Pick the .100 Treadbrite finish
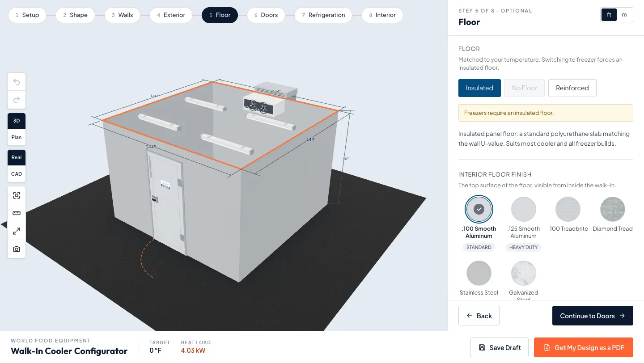The image size is (644, 363). point(568,215)
